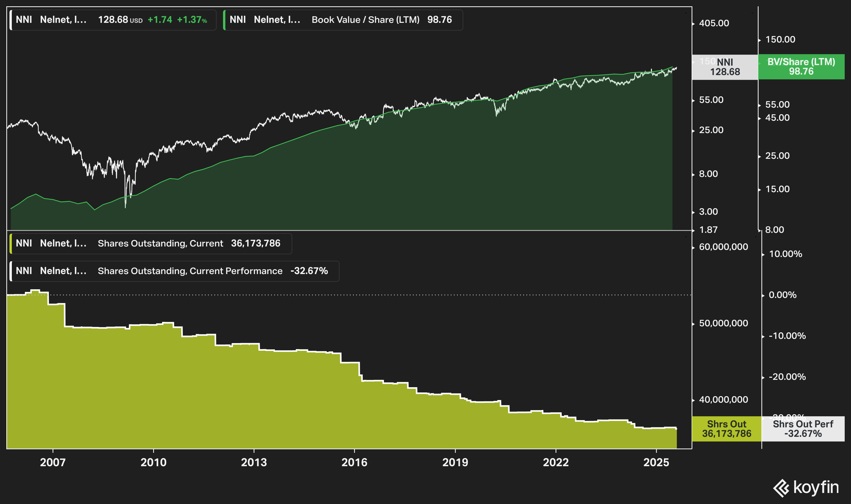
Task: Click the 2016 year marker on time axis
Action: coord(354,462)
